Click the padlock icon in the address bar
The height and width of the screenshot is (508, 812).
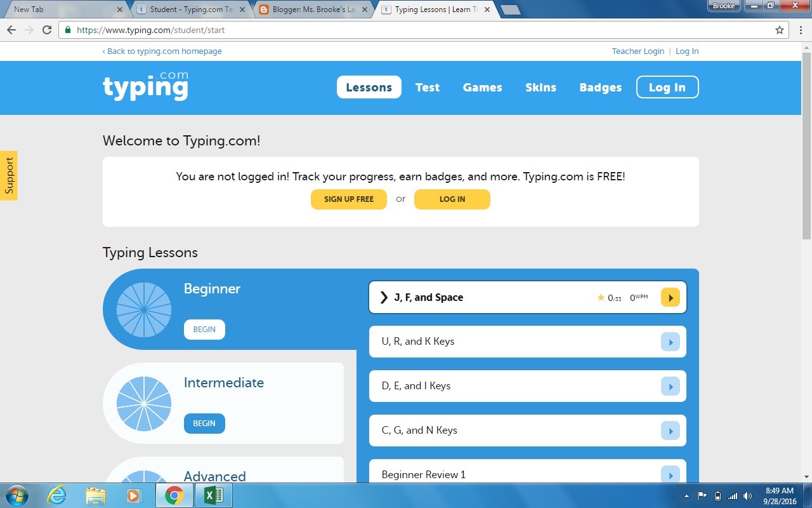click(67, 29)
